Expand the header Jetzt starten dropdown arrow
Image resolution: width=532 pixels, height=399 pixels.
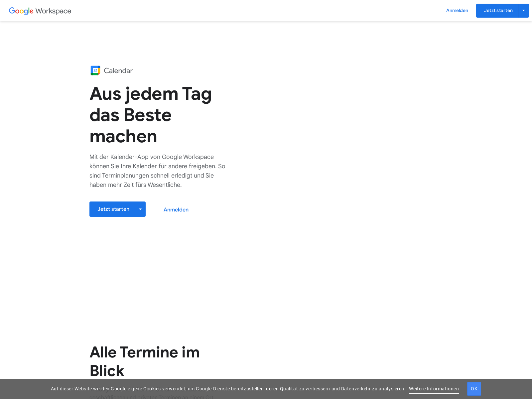524,11
